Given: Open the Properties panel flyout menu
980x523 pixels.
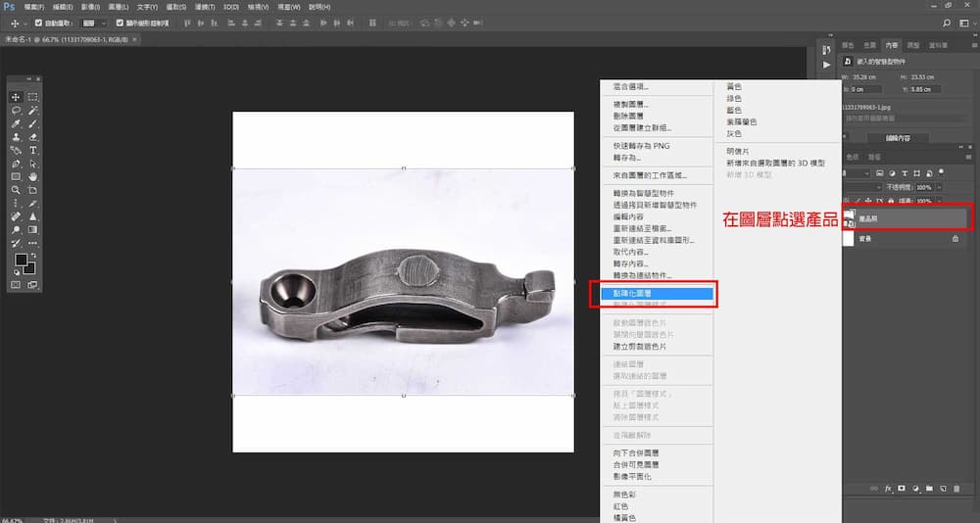Looking at the screenshot, I should tap(974, 46).
